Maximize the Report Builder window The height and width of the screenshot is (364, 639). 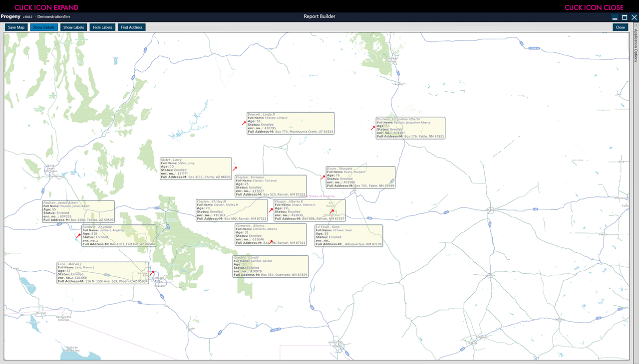[x=624, y=17]
